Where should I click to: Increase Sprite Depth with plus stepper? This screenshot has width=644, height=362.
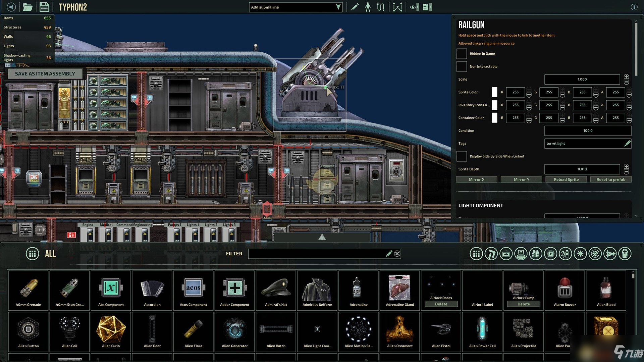coord(626,166)
